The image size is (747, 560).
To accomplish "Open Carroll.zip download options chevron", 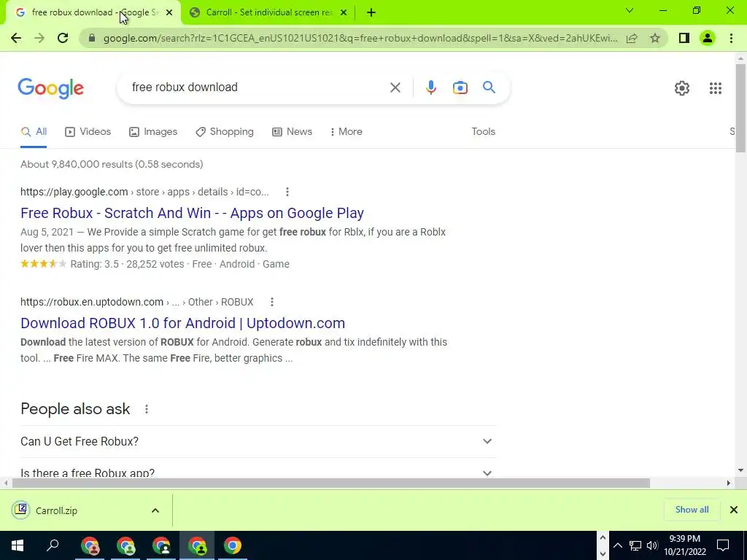I will pos(155,510).
